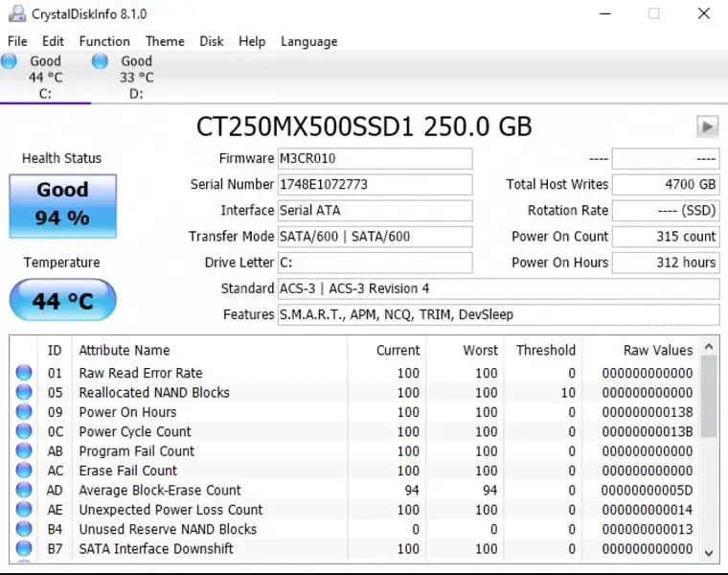Click the Rotation Rate (SSD) value
The height and width of the screenshot is (575, 728).
(666, 211)
